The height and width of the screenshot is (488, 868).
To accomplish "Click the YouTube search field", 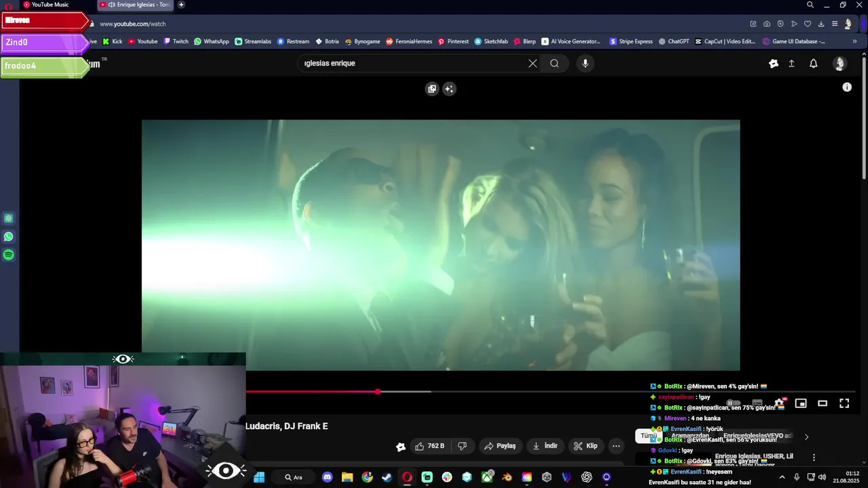I will [414, 63].
